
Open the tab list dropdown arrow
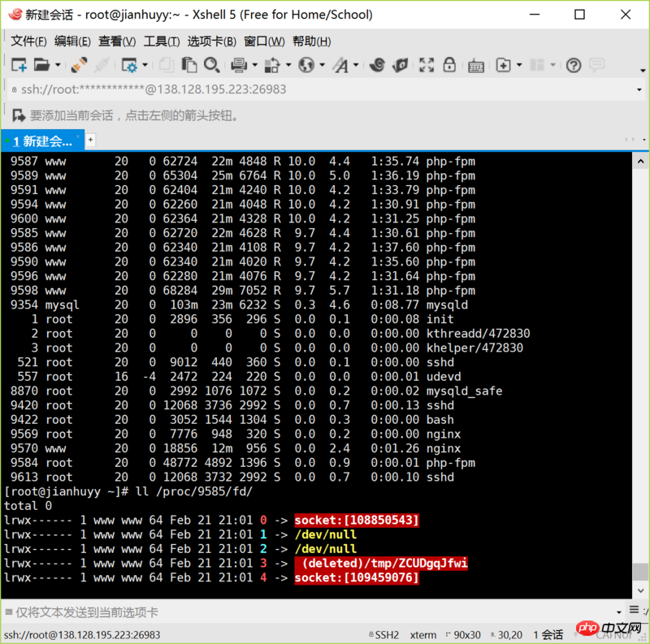[643, 140]
